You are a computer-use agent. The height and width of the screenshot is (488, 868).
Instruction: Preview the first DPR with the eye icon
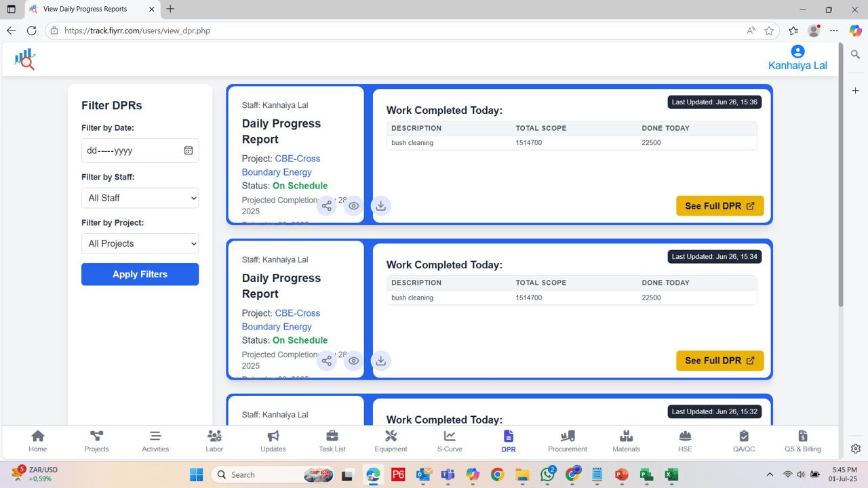pyautogui.click(x=353, y=205)
